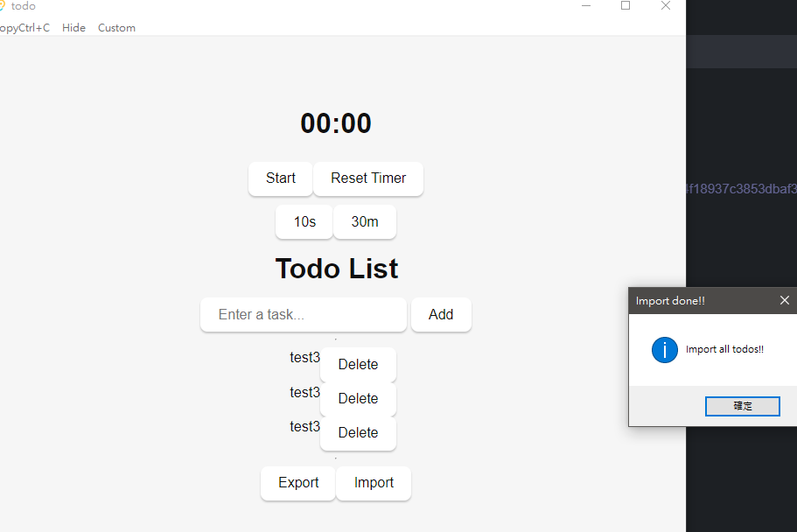Image resolution: width=797 pixels, height=532 pixels.
Task: Minimize the todo window
Action: (586, 5)
